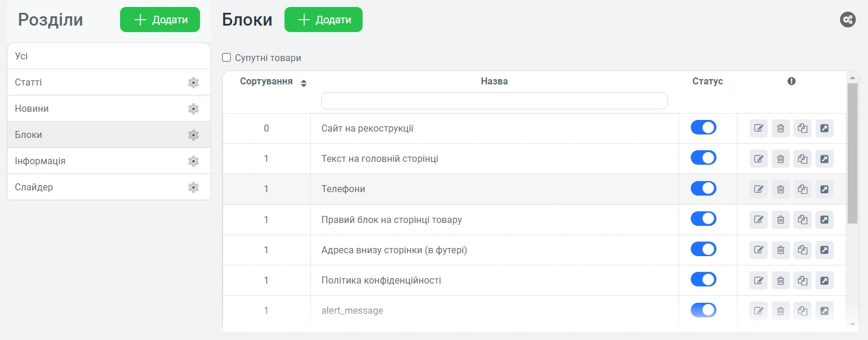Add a new block with Додати button
868x340 pixels.
[x=323, y=20]
